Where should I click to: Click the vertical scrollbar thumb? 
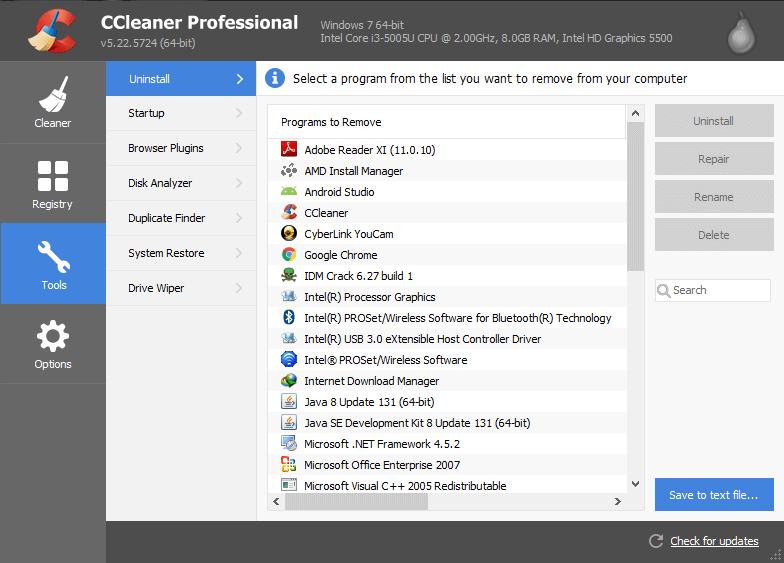[636, 196]
